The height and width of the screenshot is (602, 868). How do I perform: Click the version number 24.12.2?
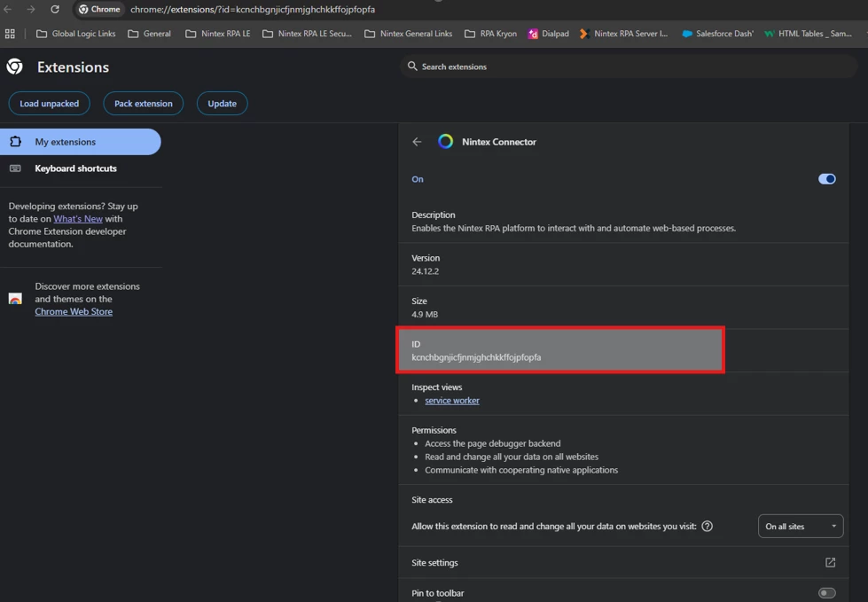(x=426, y=271)
